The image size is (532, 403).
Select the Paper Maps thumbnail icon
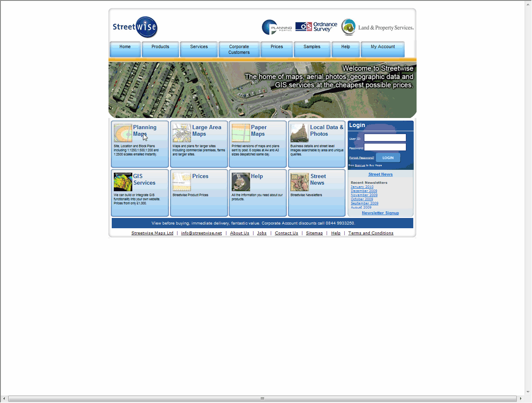pyautogui.click(x=240, y=133)
